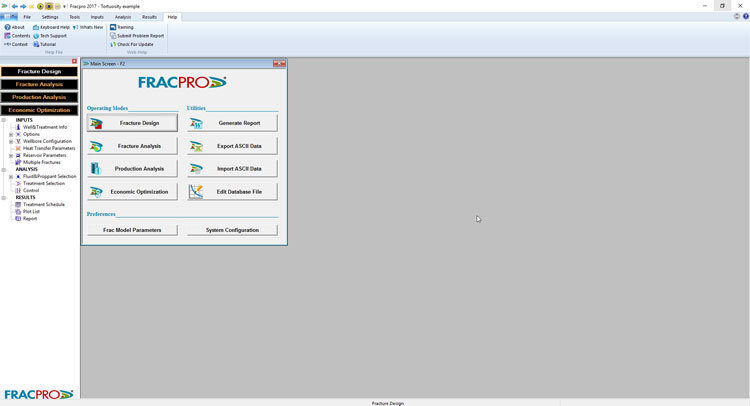This screenshot has height=406, width=750.
Task: Select the Help ribbon tab
Action: pos(172,17)
